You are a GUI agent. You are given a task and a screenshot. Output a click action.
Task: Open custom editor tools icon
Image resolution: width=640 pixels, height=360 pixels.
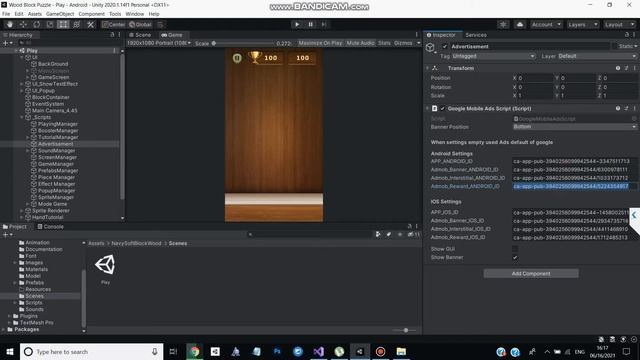91,24
